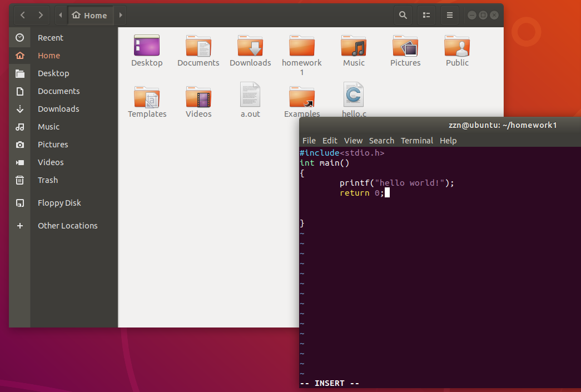Open Other Locations label in the sidebar
Image resolution: width=581 pixels, height=392 pixels.
[67, 226]
